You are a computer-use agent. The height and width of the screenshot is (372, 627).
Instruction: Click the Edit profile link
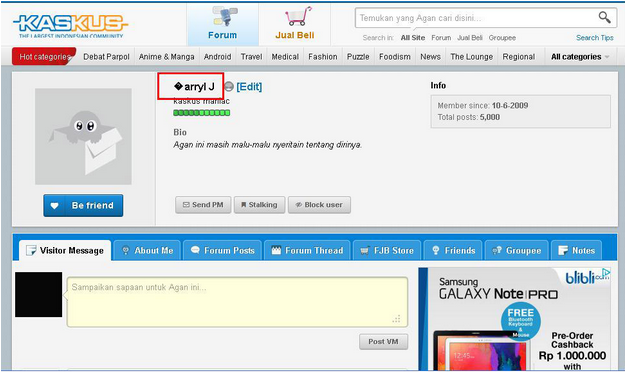click(249, 87)
